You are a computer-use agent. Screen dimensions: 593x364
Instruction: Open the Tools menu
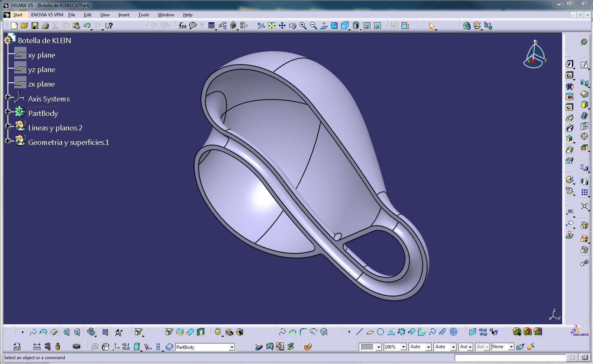click(x=143, y=15)
